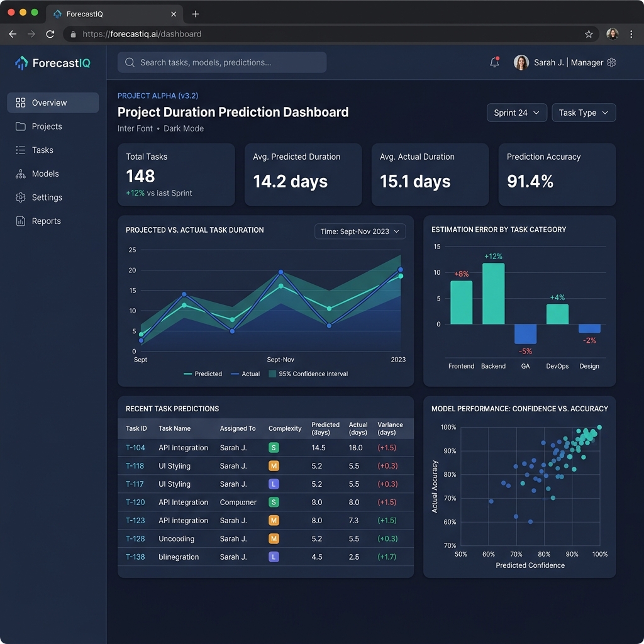Open Projects in the sidebar
Screen dimensions: 644x644
point(47,126)
